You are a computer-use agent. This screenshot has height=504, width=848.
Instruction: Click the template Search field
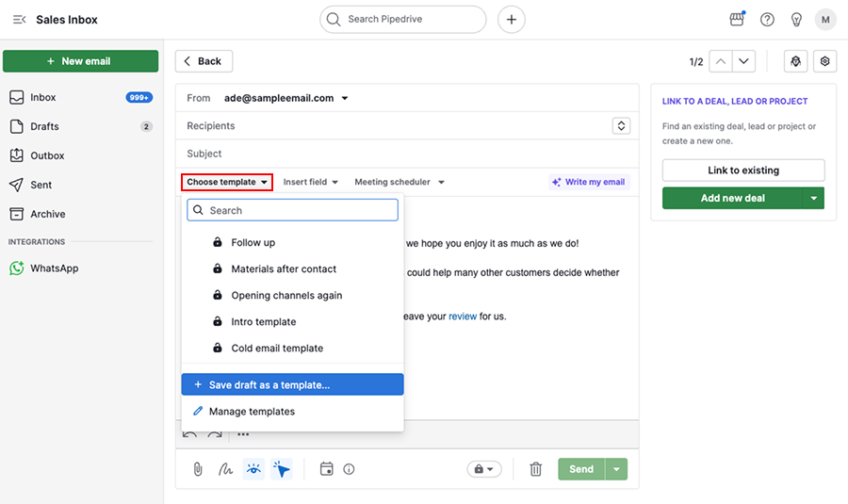tap(293, 210)
